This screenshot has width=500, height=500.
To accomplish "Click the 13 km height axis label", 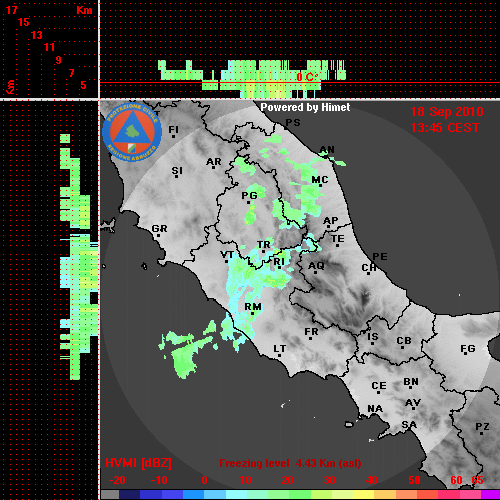I will click(x=37, y=35).
